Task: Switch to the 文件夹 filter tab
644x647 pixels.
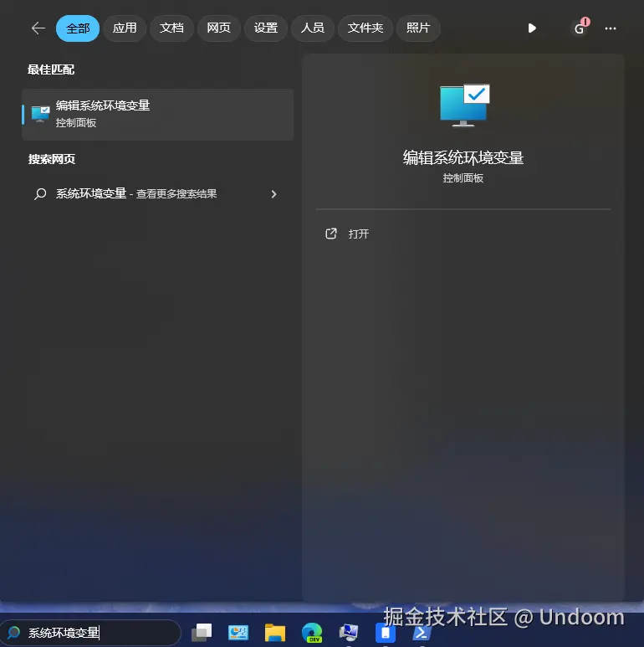Action: click(x=365, y=28)
